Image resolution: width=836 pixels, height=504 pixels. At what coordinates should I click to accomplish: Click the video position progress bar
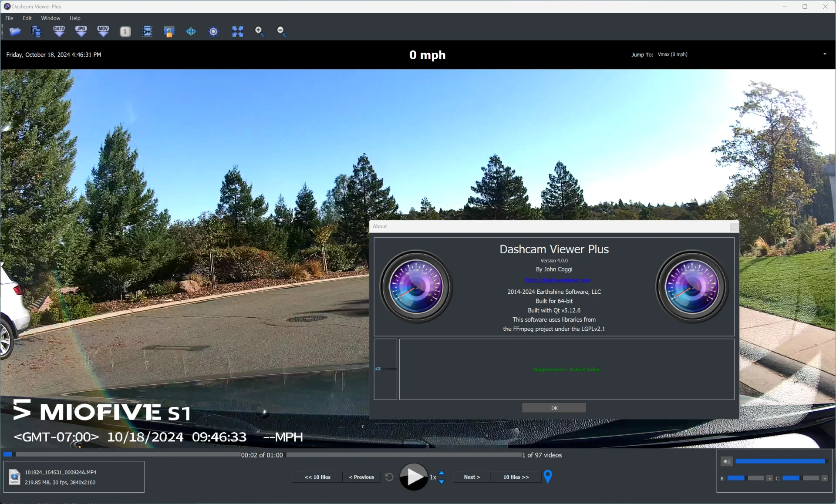[x=122, y=454]
